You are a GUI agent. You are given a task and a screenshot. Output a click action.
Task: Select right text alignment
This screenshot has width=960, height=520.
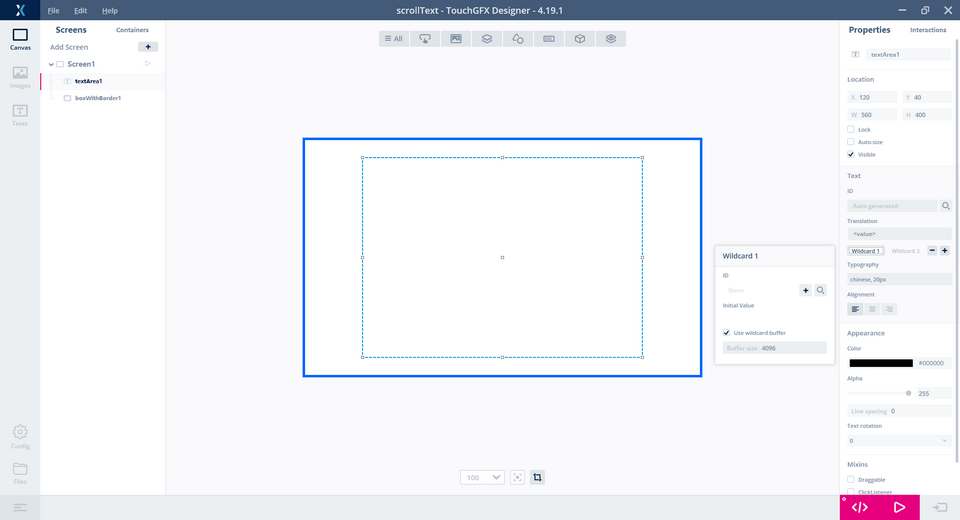889,309
